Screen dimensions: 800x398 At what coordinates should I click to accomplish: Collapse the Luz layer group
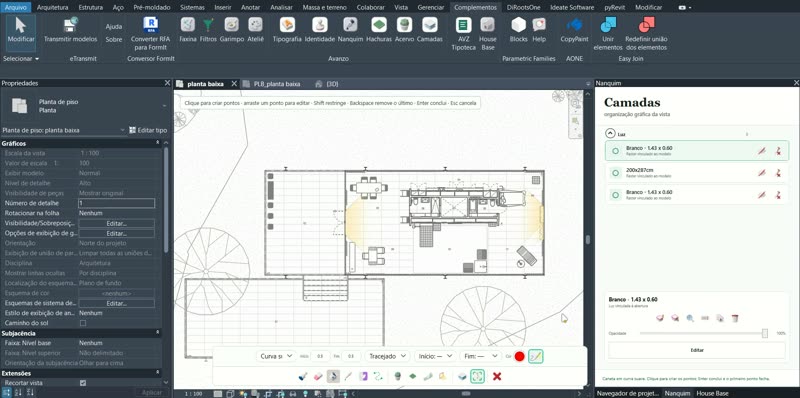point(610,134)
